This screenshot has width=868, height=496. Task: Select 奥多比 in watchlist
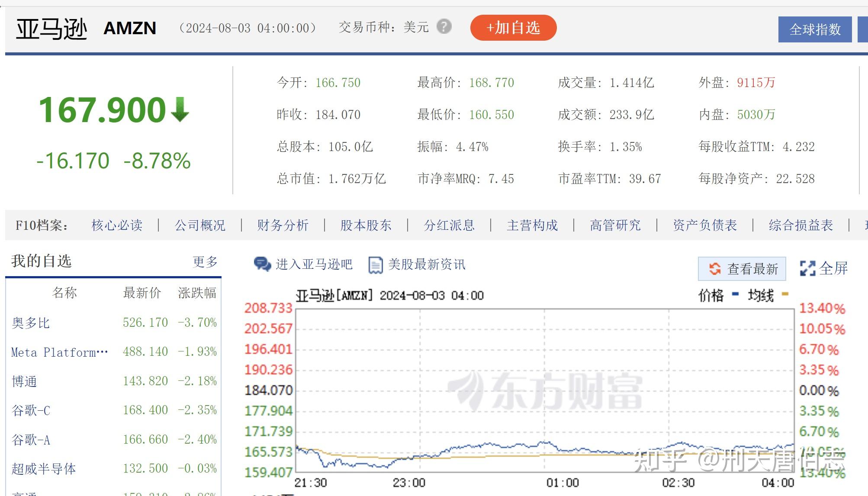click(x=31, y=323)
